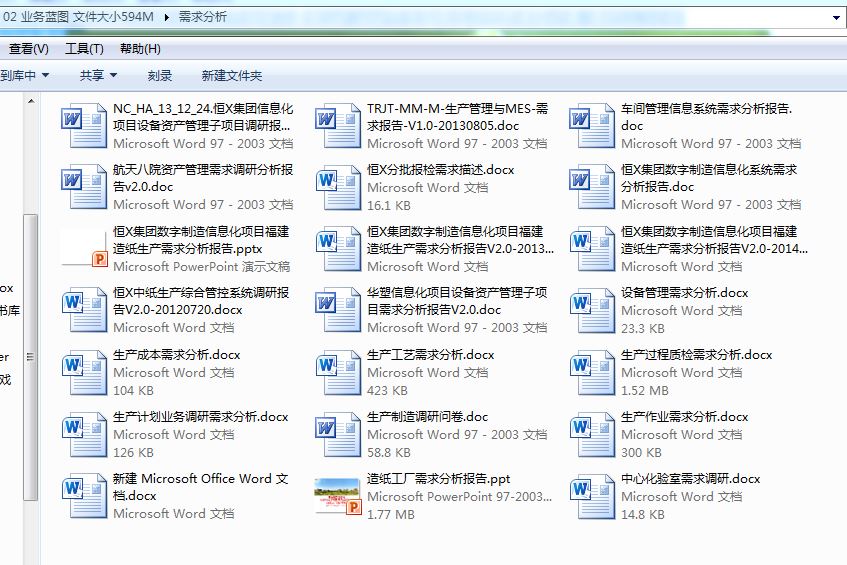The width and height of the screenshot is (847, 565).
Task: Click the 生产作业需求分析.docx icon
Action: click(591, 434)
